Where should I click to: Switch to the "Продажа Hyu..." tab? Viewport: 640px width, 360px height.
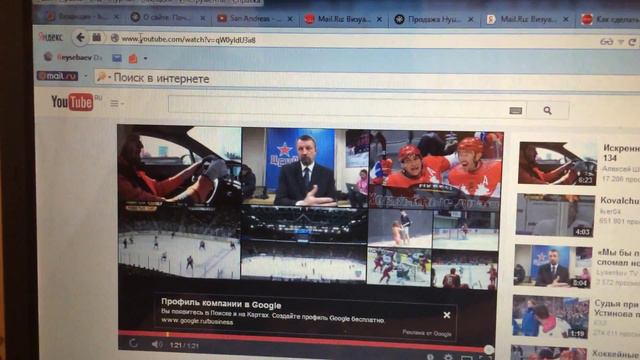pyautogui.click(x=434, y=19)
